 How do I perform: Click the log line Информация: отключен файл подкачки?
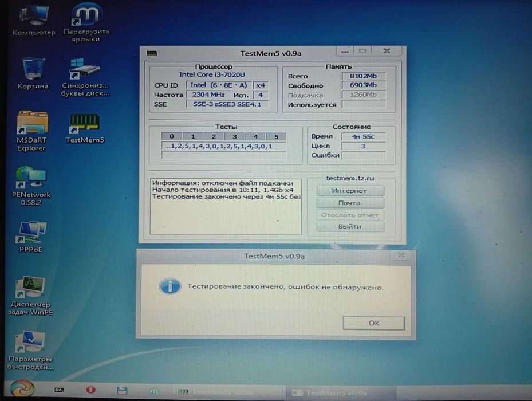(223, 183)
